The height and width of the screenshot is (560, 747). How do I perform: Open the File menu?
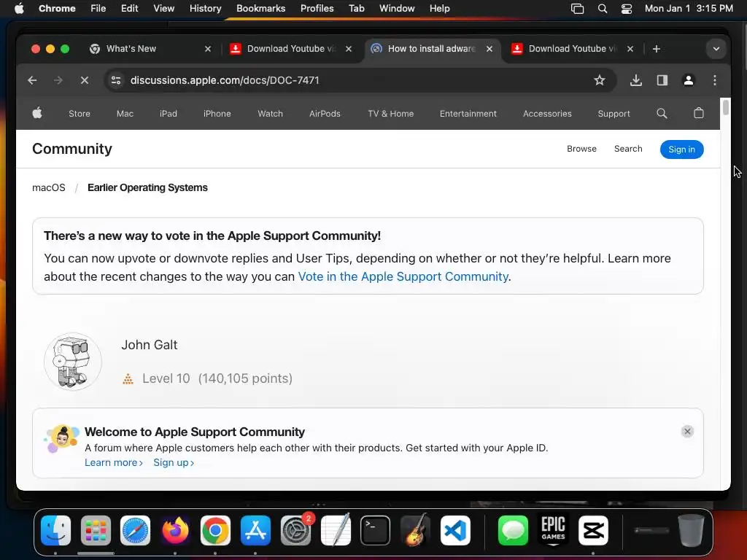click(x=98, y=9)
